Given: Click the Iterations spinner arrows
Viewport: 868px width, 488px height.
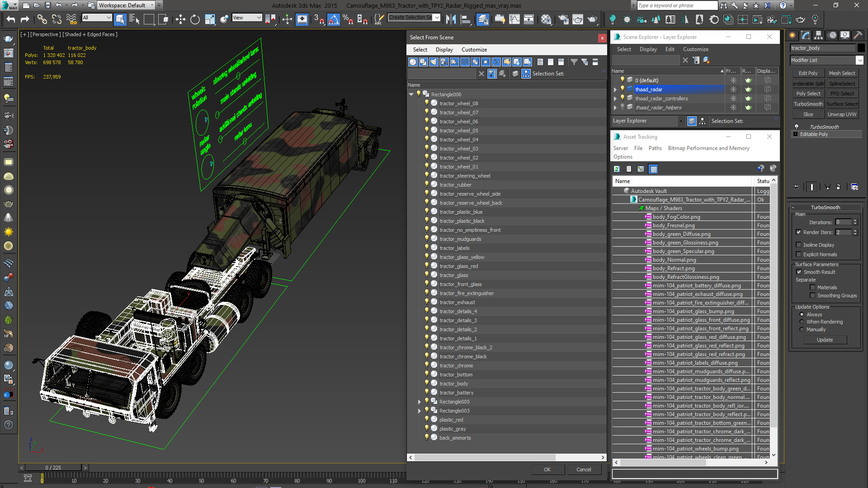Looking at the screenshot, I should click(x=855, y=222).
